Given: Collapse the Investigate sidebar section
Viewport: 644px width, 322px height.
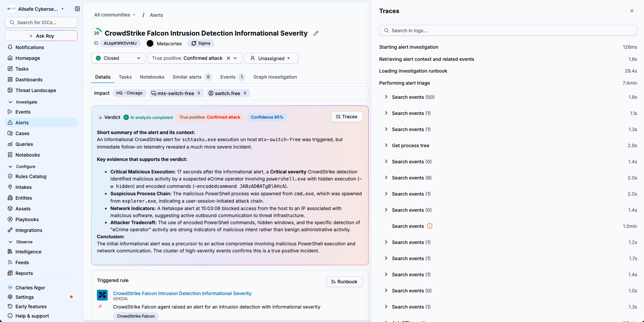Looking at the screenshot, I should point(10,102).
